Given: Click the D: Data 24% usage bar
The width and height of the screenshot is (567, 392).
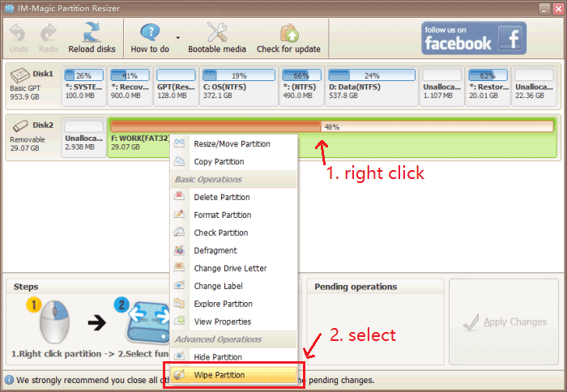Looking at the screenshot, I should [x=372, y=75].
